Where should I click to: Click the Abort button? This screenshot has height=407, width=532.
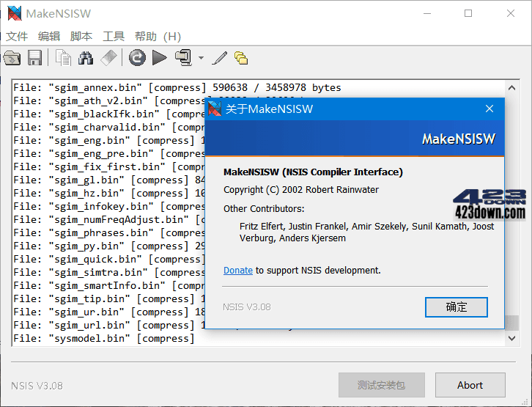(470, 385)
